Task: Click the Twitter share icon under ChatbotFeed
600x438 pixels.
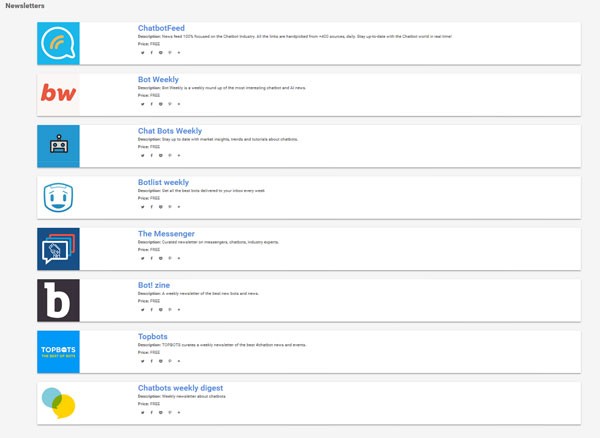Action: (142, 52)
